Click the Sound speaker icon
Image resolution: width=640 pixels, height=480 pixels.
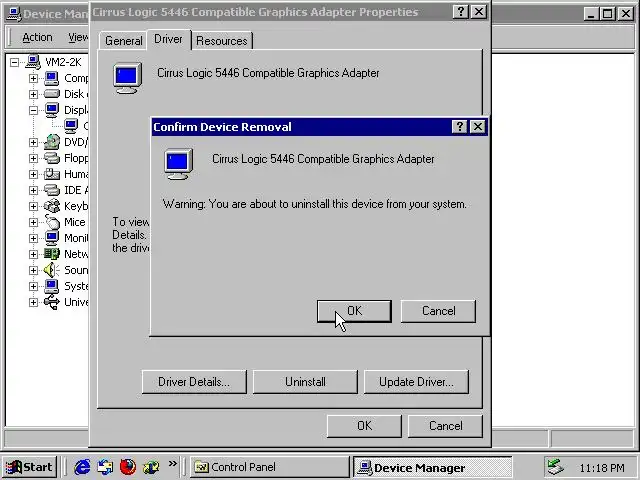[x=52, y=270]
